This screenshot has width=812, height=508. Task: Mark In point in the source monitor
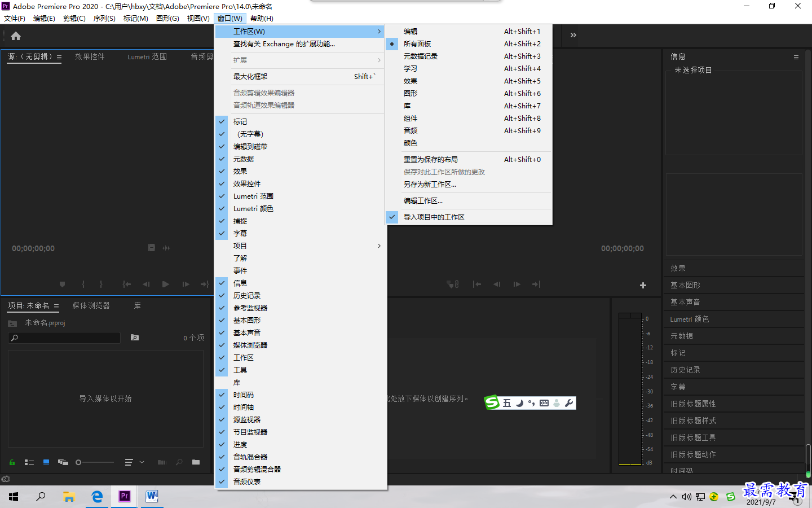tap(83, 284)
